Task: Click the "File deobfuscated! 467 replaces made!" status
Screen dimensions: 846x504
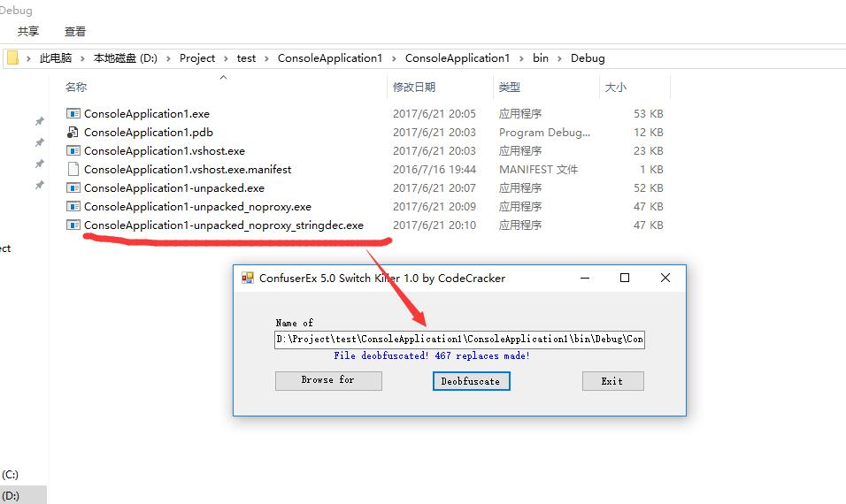Action: (432, 355)
